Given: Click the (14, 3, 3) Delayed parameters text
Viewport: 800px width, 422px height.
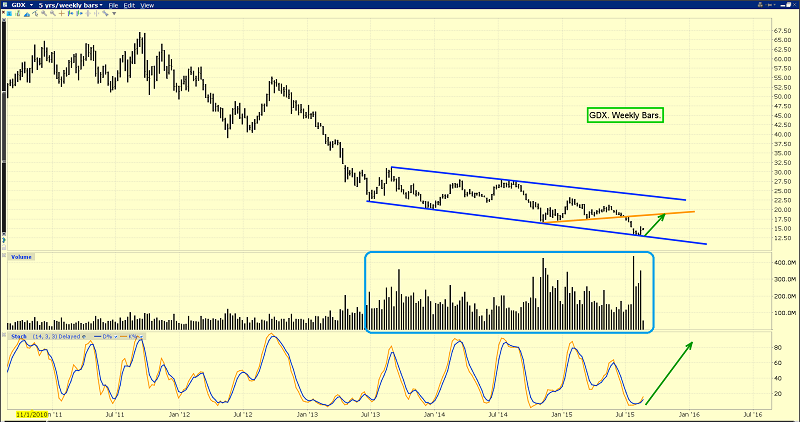Looking at the screenshot, I should 56,336.
